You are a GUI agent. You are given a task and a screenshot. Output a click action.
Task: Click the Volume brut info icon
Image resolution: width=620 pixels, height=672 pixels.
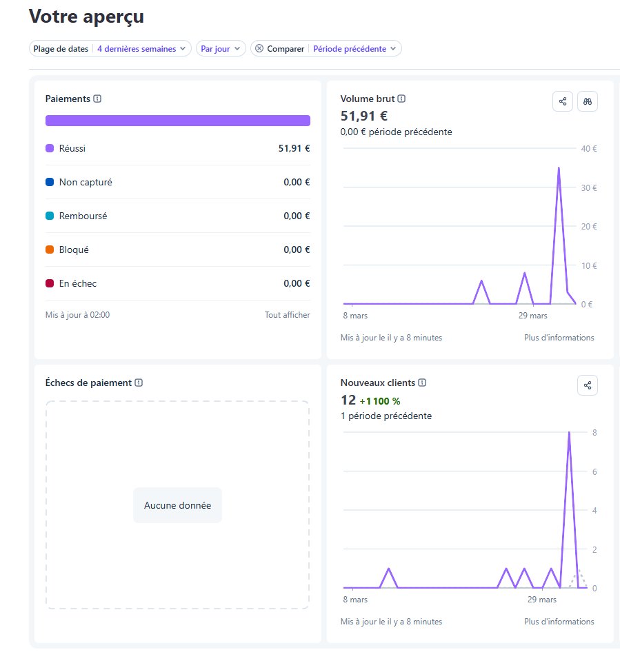pos(401,99)
